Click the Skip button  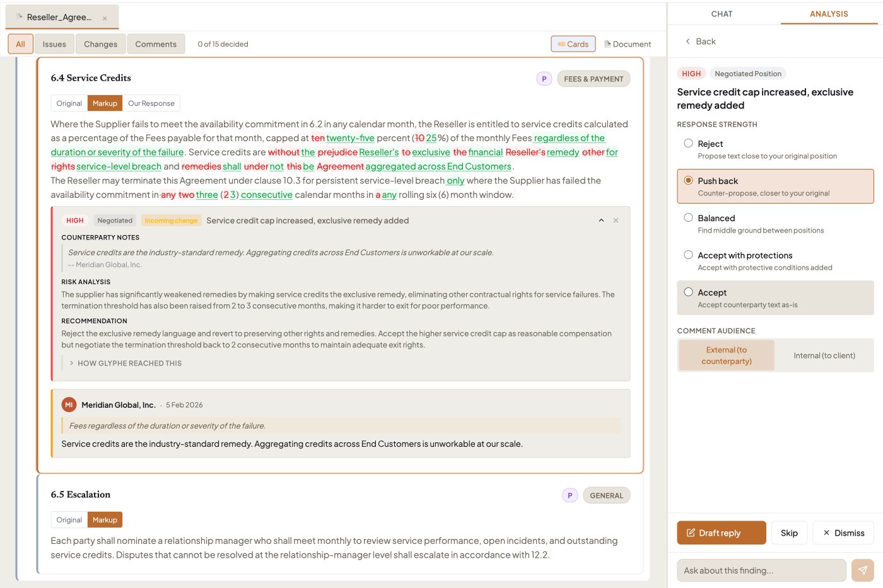(789, 533)
